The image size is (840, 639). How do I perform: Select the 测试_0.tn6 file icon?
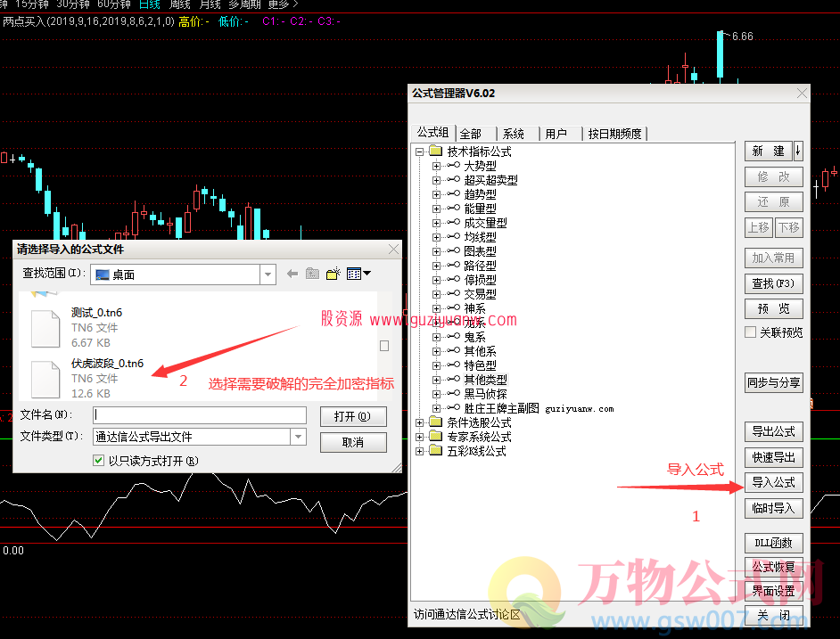[45, 327]
